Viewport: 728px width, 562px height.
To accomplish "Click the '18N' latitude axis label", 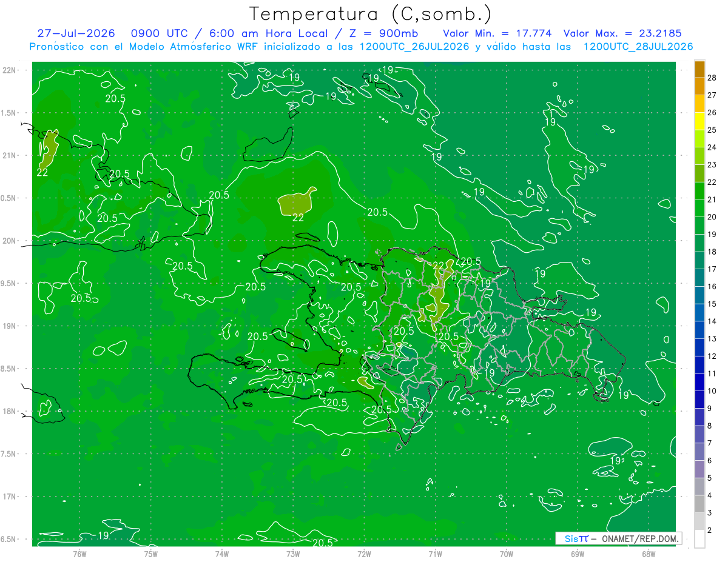I will point(10,411).
